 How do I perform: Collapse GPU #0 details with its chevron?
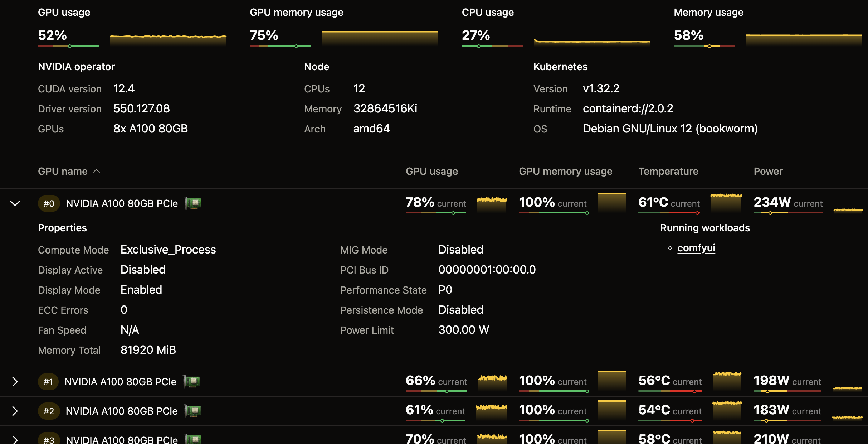point(15,203)
